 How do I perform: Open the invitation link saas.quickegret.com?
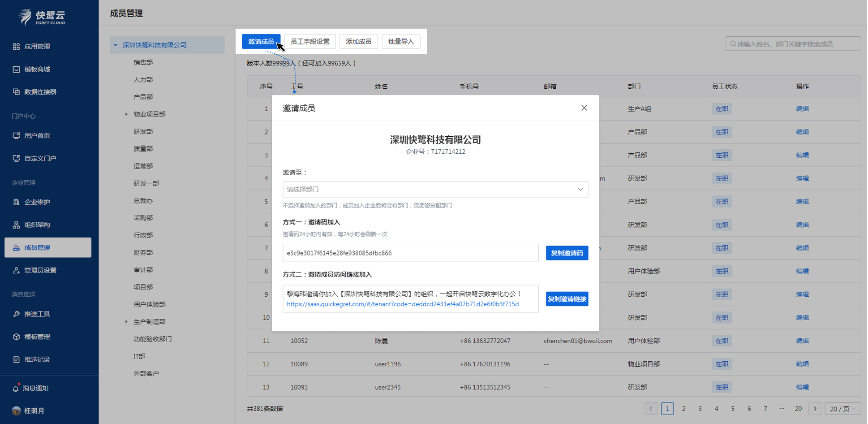tap(403, 304)
